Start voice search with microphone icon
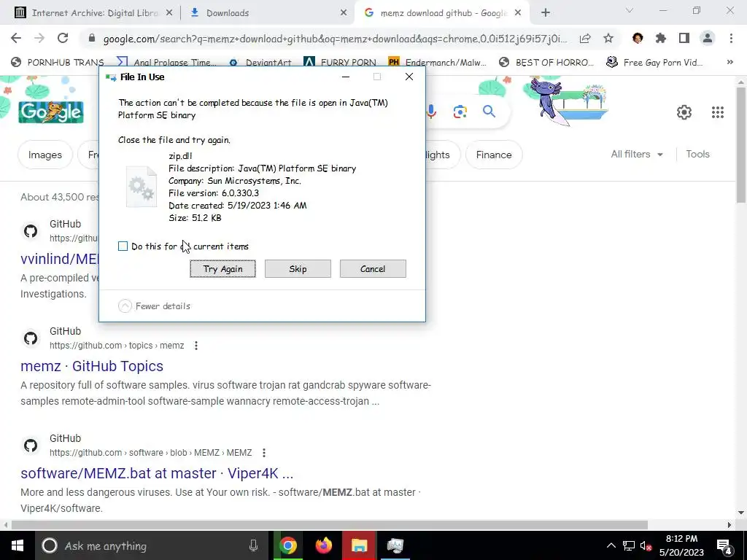The image size is (747, 560). pyautogui.click(x=431, y=112)
